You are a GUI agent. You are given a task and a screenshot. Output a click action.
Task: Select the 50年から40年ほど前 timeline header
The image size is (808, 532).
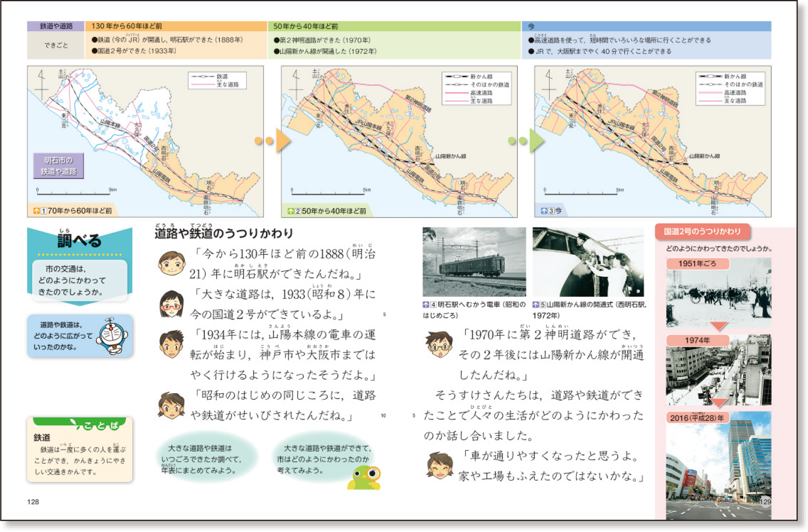(x=394, y=26)
